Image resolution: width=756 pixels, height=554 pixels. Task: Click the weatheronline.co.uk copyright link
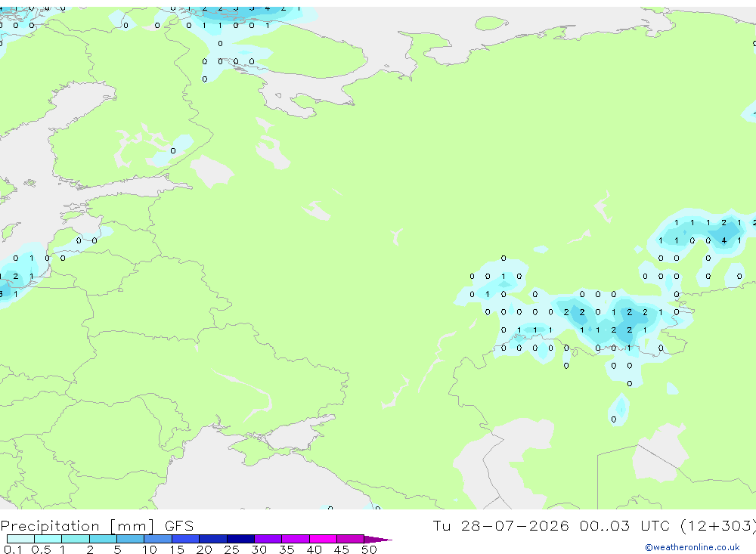click(692, 547)
